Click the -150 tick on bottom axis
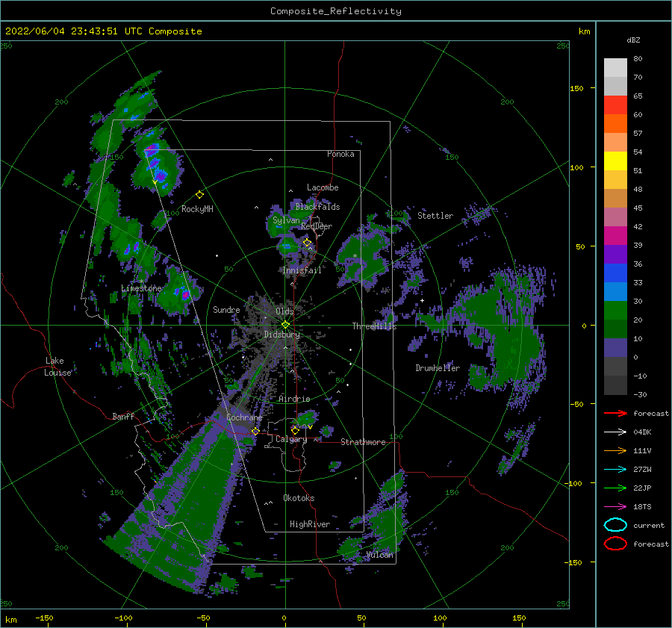 point(44,618)
